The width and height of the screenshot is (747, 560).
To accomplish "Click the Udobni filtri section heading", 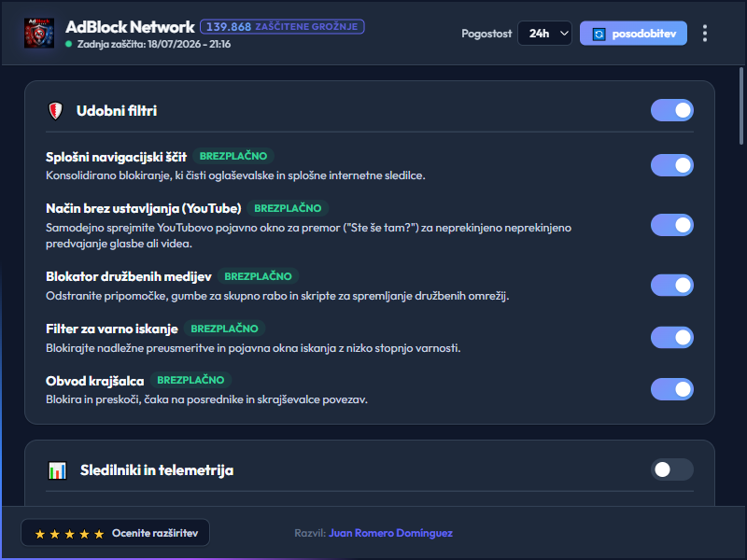I will 117,111.
